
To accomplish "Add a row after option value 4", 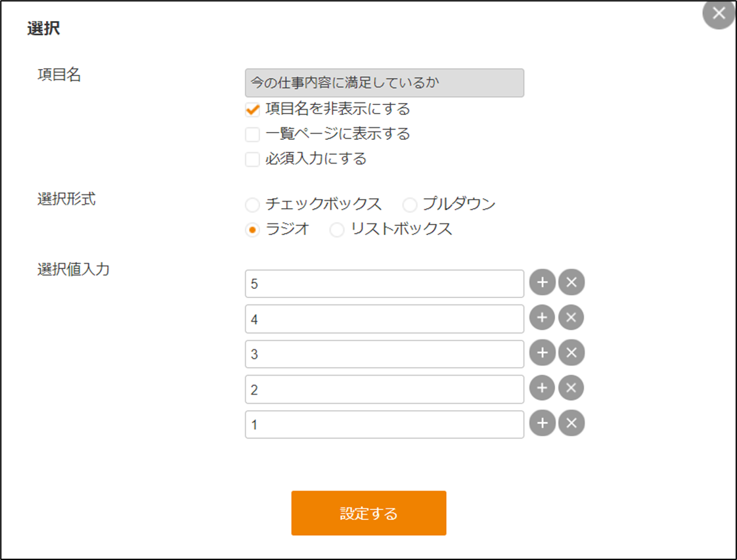I will (543, 318).
